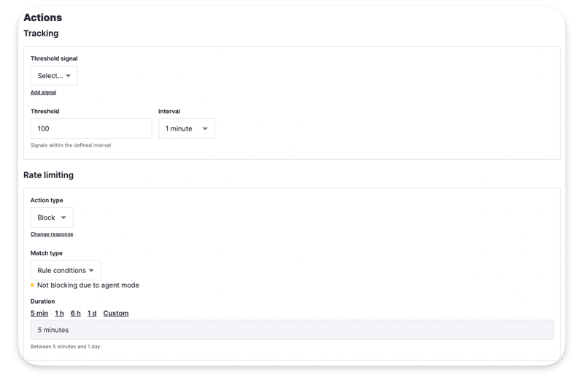Click the "Not blocking due to agent mode" notice
The image size is (588, 381).
pos(88,285)
